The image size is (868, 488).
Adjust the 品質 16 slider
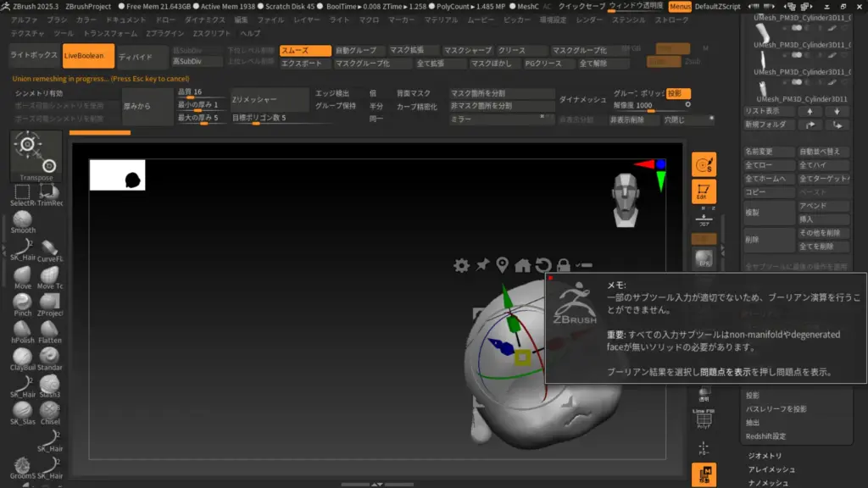[201, 91]
